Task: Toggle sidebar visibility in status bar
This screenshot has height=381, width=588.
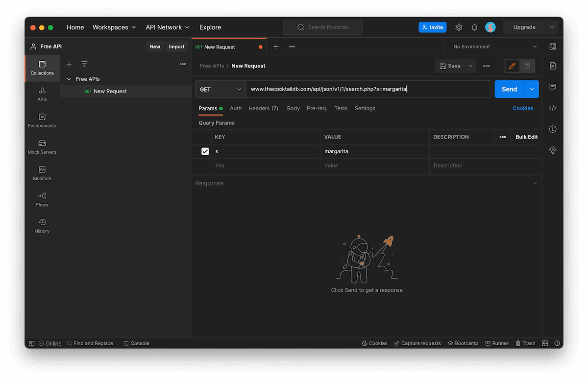Action: pyautogui.click(x=32, y=343)
